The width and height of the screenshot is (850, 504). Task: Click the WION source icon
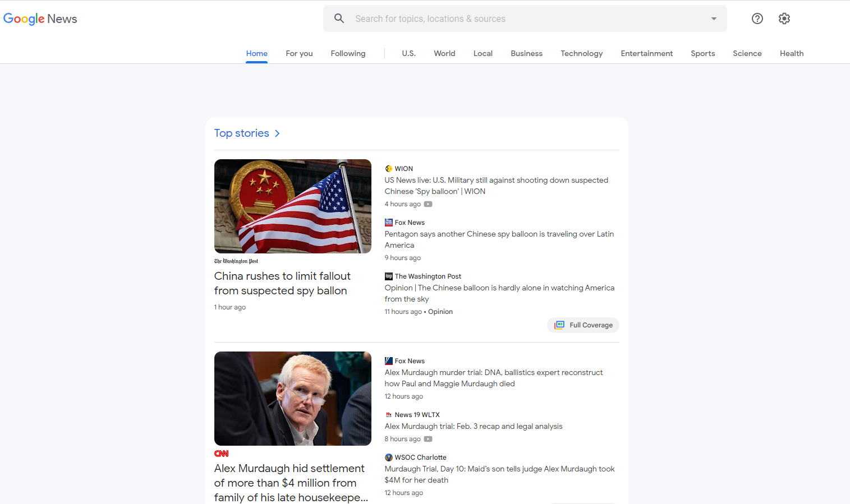(388, 168)
